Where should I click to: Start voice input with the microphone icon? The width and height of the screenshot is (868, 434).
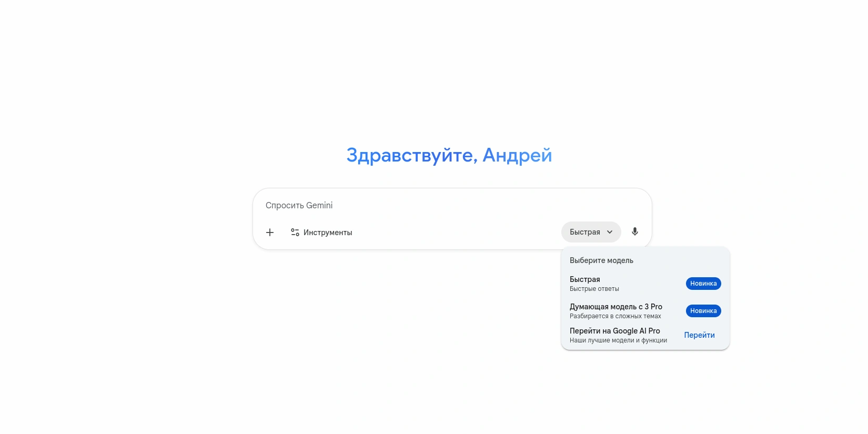click(635, 232)
